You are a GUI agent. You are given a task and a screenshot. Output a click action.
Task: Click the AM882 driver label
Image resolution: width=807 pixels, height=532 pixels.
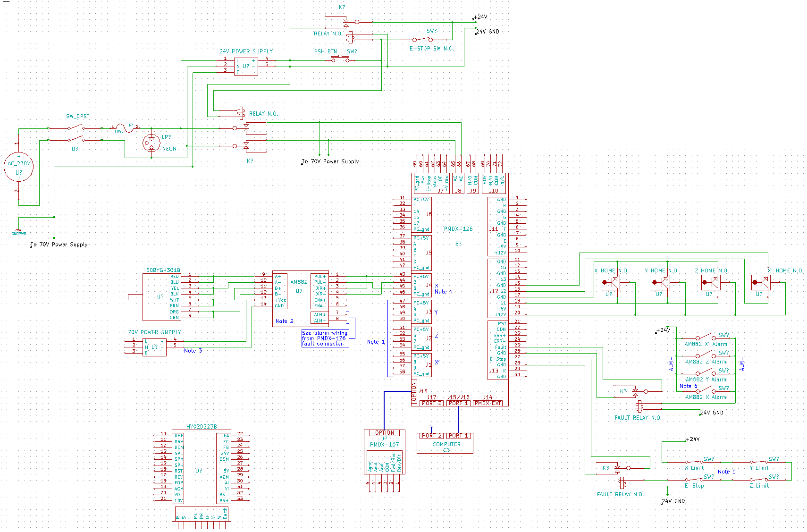299,282
